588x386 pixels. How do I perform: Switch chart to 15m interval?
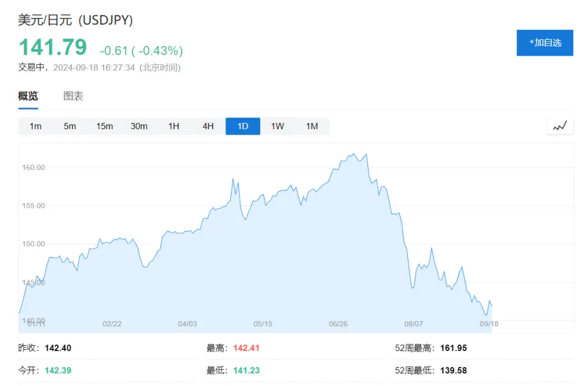tap(105, 127)
